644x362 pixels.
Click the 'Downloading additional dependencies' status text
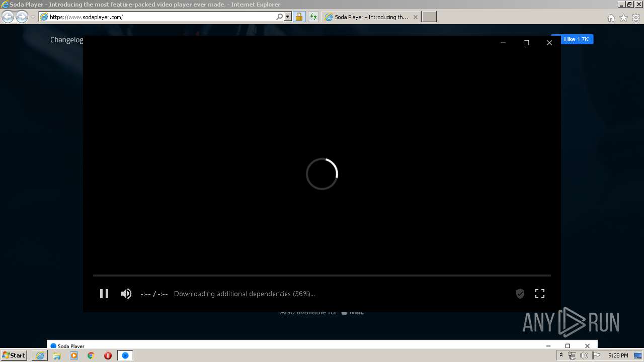pyautogui.click(x=245, y=294)
